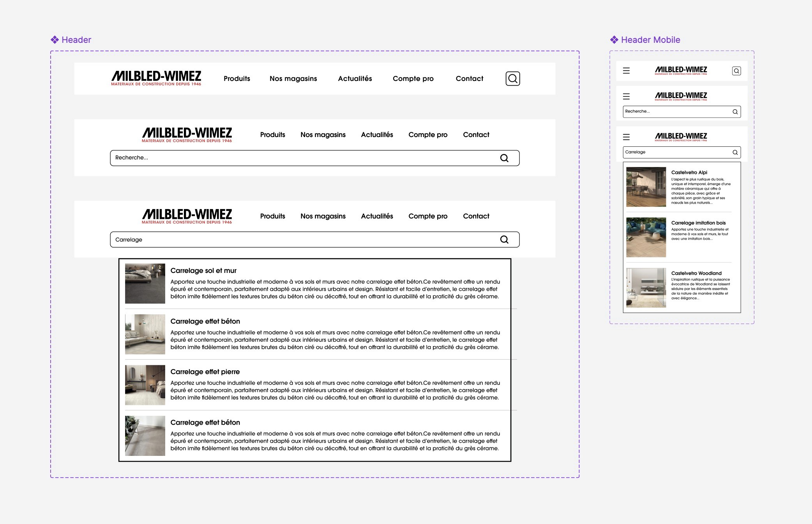The image size is (812, 524).
Task: Open hamburger menu in third mobile header
Action: click(626, 137)
